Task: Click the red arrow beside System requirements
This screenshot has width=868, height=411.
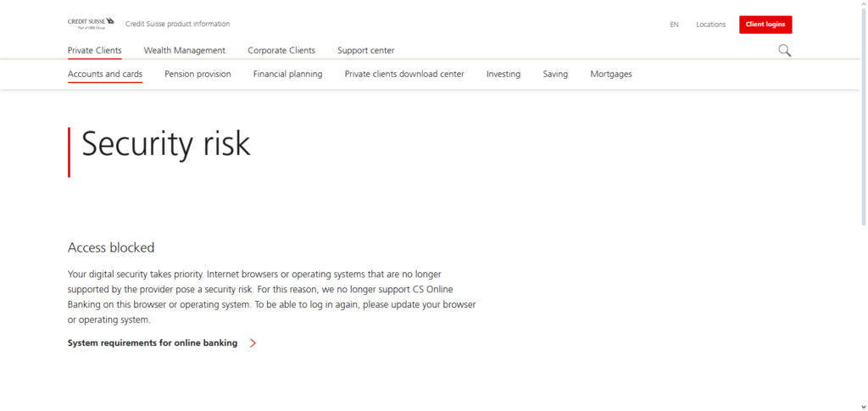Action: [x=253, y=343]
